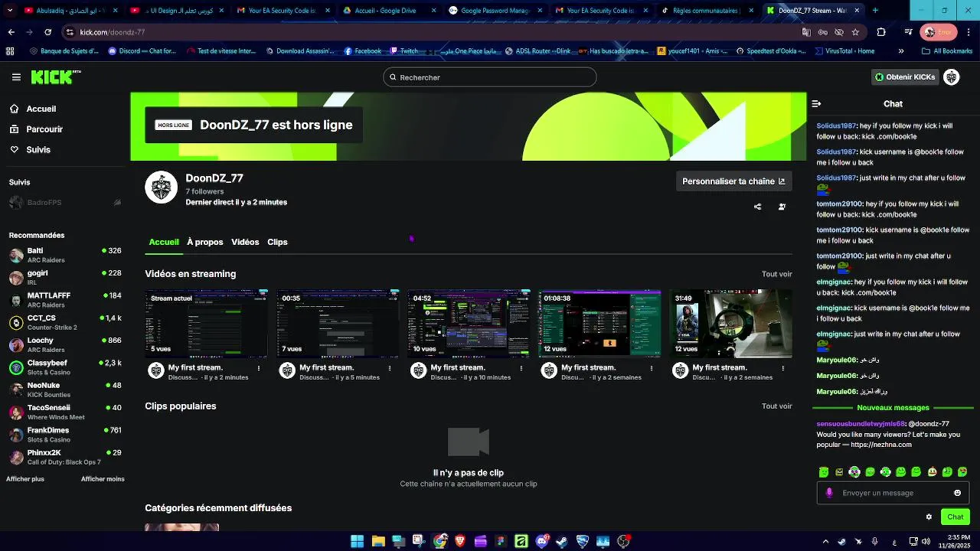Image resolution: width=980 pixels, height=551 pixels.
Task: Click Tout voir for Clips populaires
Action: [776, 406]
